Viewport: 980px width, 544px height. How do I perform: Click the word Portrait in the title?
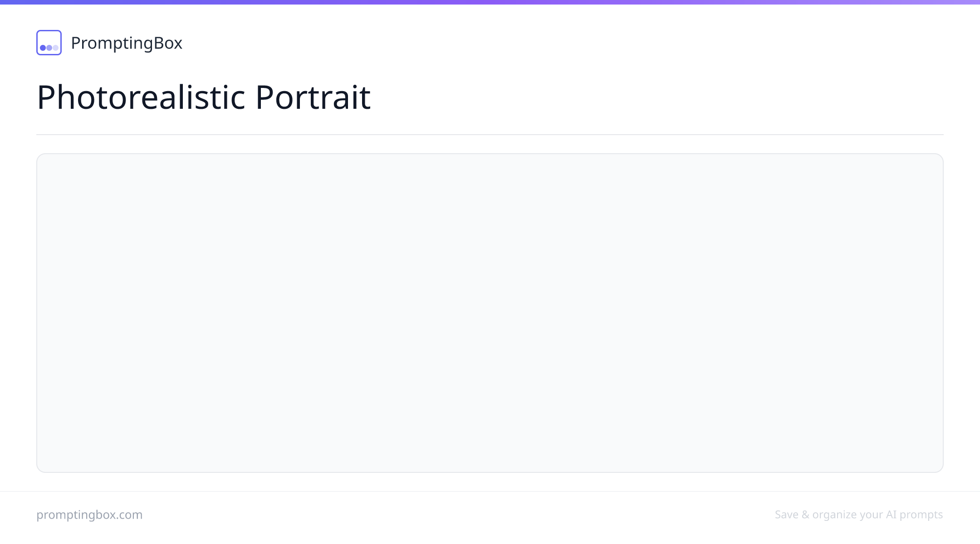point(313,97)
